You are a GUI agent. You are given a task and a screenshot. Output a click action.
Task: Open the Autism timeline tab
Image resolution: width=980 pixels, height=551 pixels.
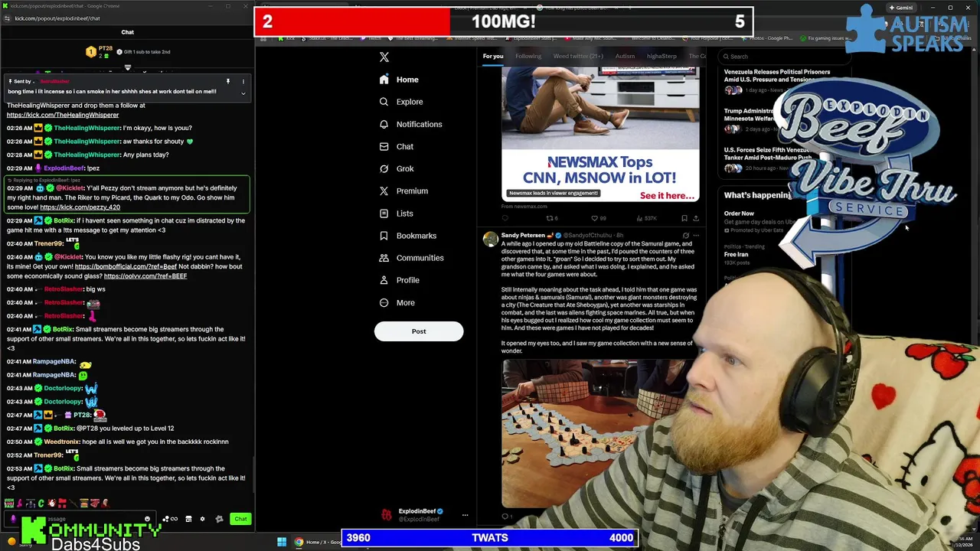point(625,56)
